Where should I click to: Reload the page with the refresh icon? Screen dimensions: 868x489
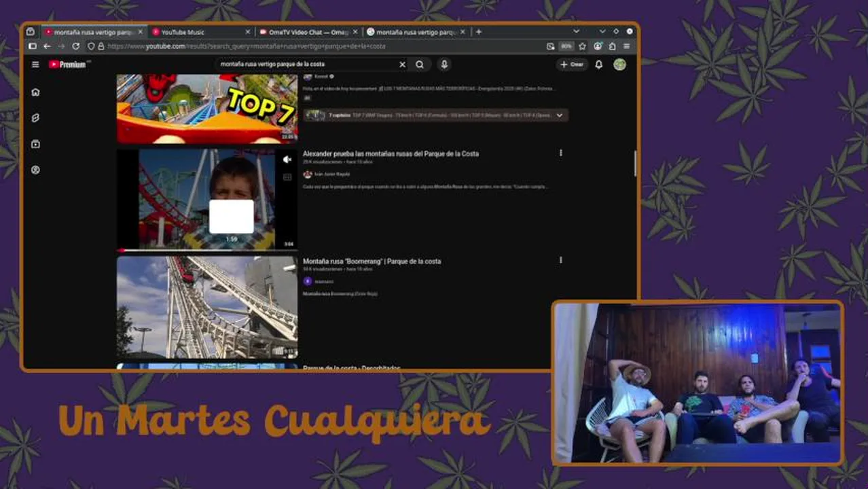point(75,46)
